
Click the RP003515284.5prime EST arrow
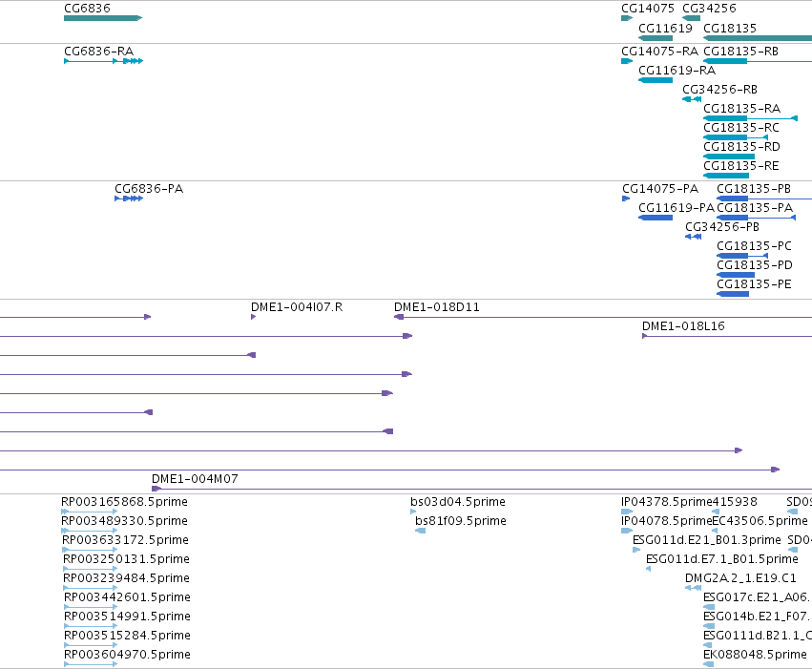tap(92, 645)
